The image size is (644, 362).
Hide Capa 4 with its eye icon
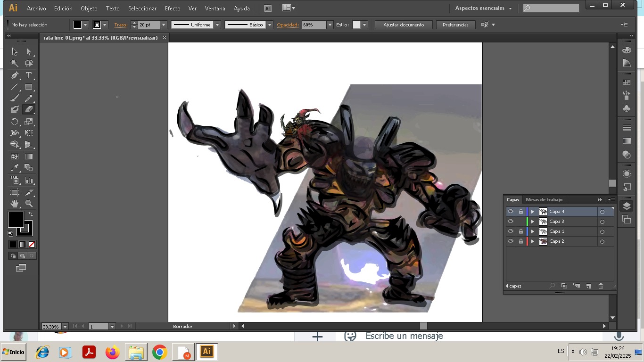(x=511, y=212)
